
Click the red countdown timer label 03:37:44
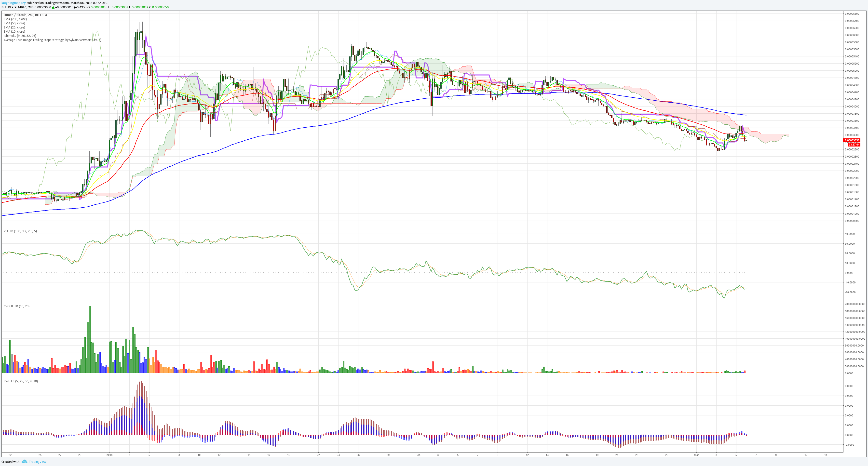[854, 145]
